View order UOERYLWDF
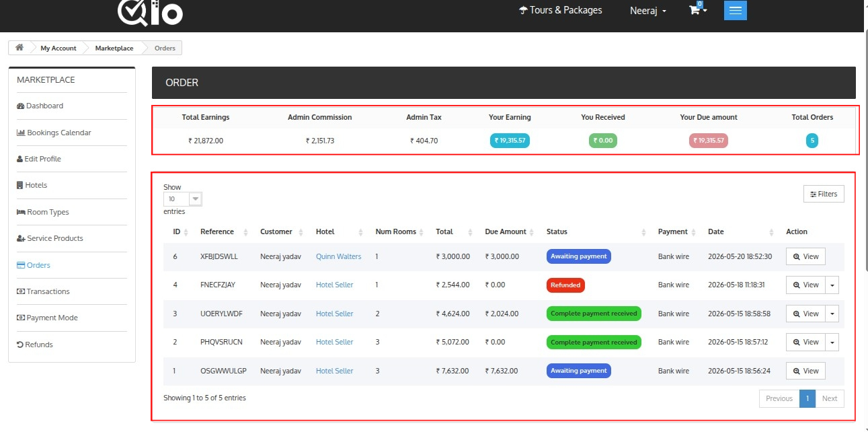Screen dimensions: 868x432 click(x=805, y=314)
